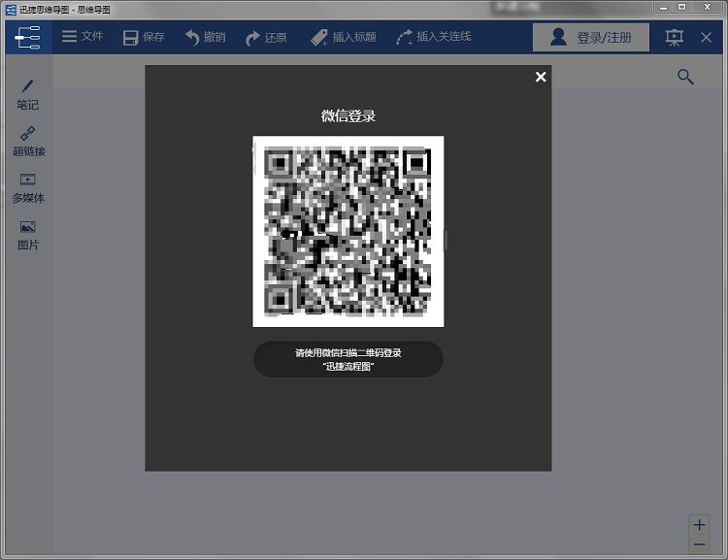The image size is (728, 560).
Task: Start presentation mode icon
Action: (x=675, y=37)
